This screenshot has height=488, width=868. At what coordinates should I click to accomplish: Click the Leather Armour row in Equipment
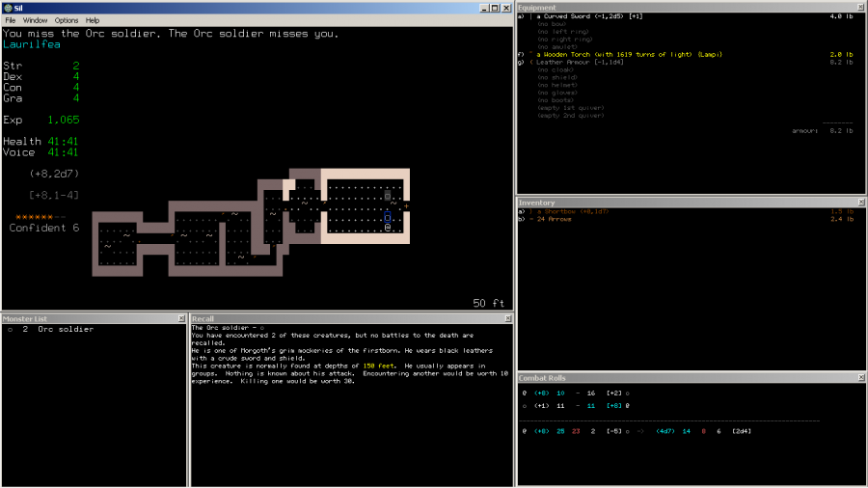686,63
